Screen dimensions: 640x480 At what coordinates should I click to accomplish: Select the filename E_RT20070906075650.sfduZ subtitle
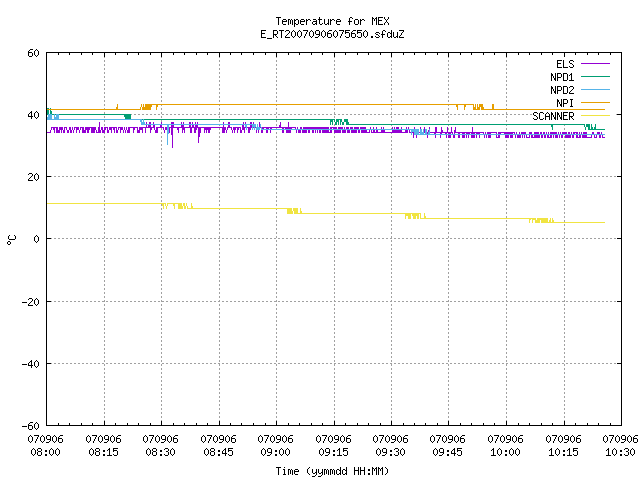(x=332, y=34)
